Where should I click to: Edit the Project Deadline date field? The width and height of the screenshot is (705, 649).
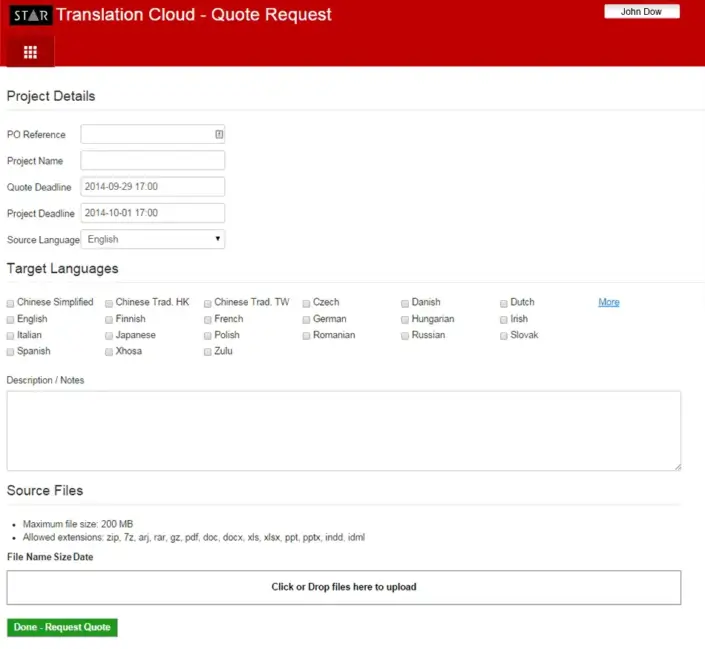pos(153,213)
